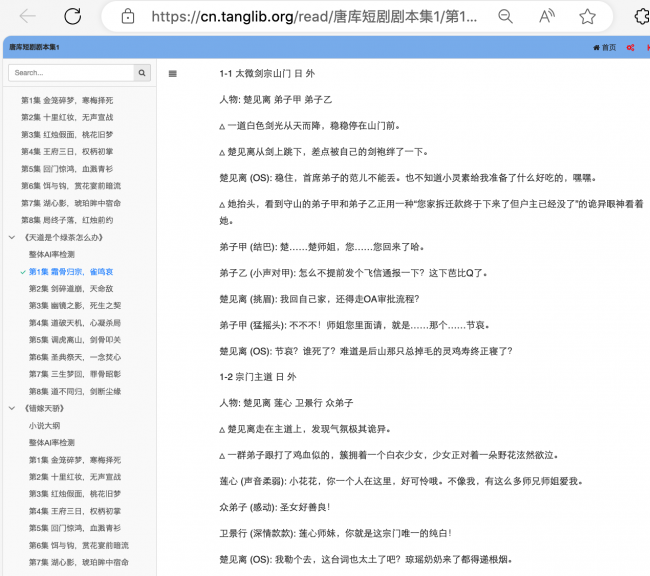
Task: Select 整体AI率检测 under 天道是个绿茶怎么办
Action: [x=51, y=254]
